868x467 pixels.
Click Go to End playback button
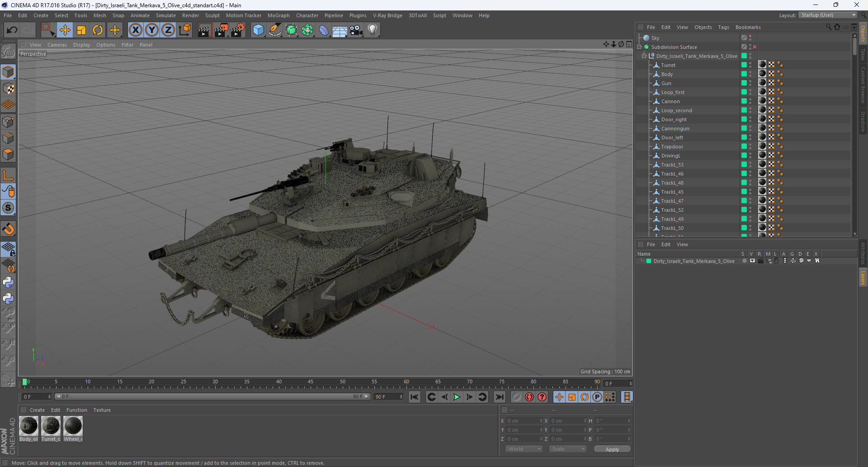499,397
